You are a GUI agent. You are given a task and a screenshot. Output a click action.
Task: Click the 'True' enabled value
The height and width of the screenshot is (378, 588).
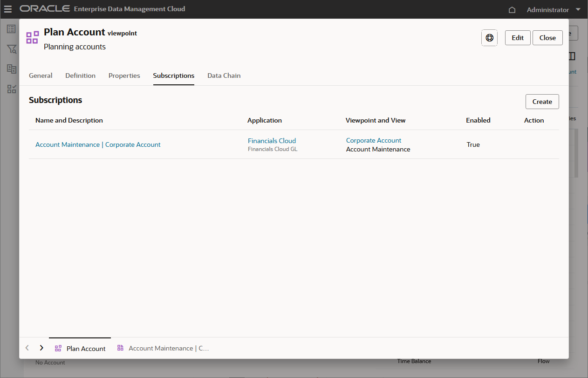[473, 144]
